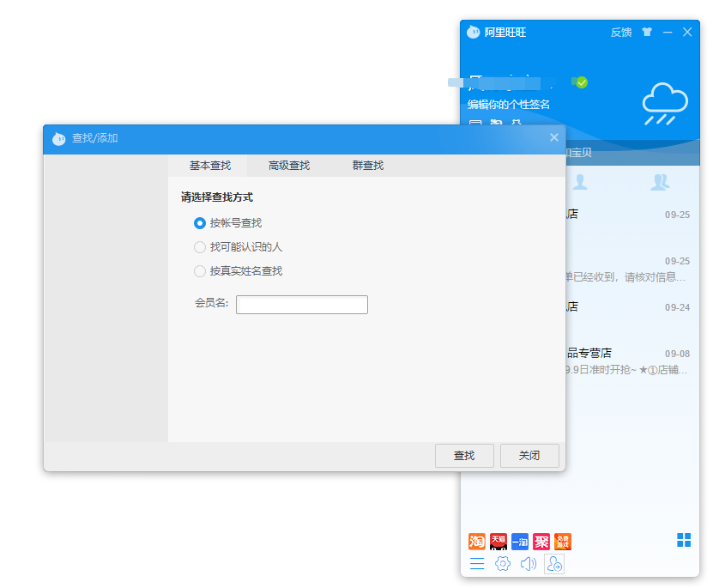Open the Taobao shortcut icon
713x588 pixels.
pos(477,542)
